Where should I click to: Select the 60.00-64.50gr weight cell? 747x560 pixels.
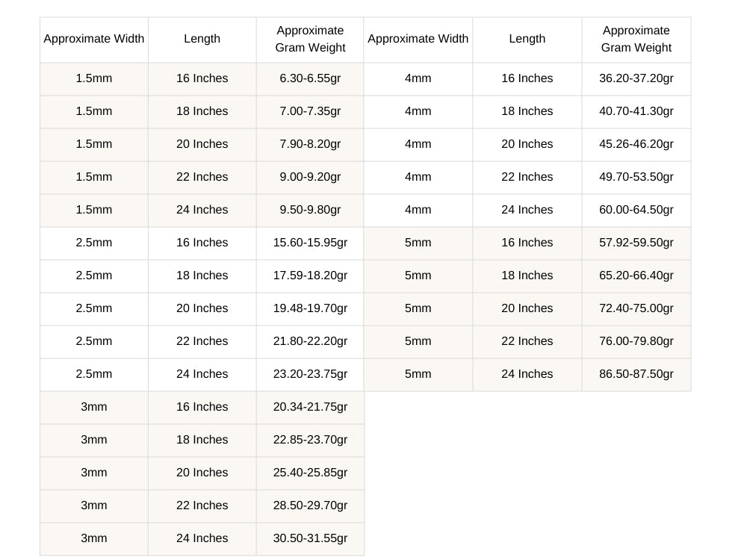click(636, 210)
